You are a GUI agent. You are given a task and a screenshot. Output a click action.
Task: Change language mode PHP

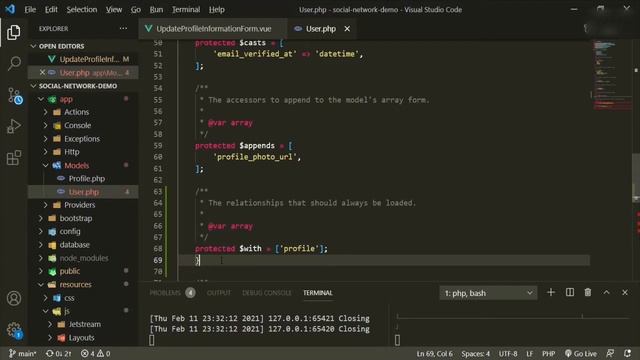pos(548,353)
